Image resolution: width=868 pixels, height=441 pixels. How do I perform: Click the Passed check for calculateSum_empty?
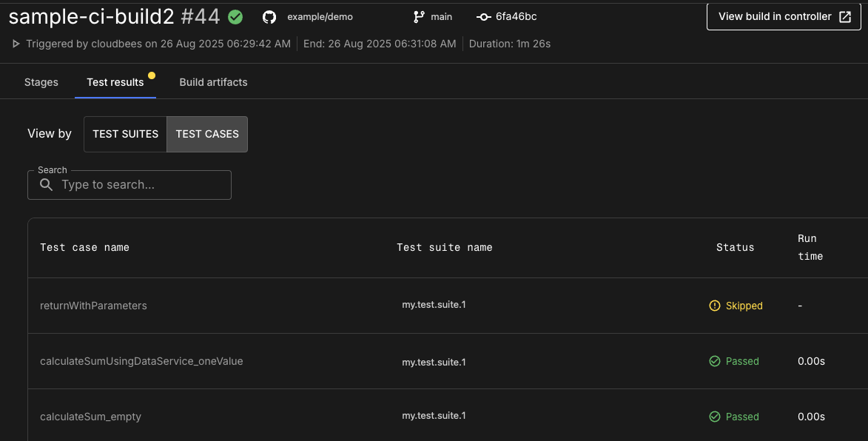click(714, 417)
